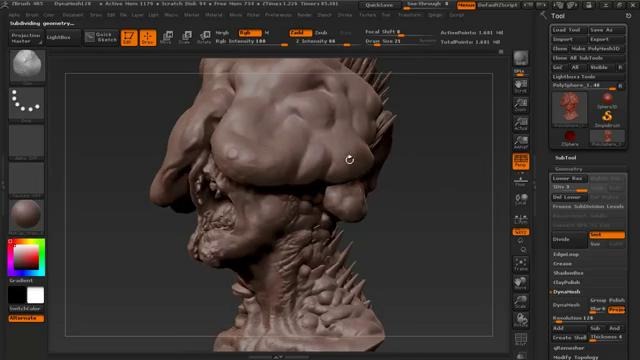Activate the Draw mode icon
Viewport: 640px width, 360px height.
click(x=147, y=38)
